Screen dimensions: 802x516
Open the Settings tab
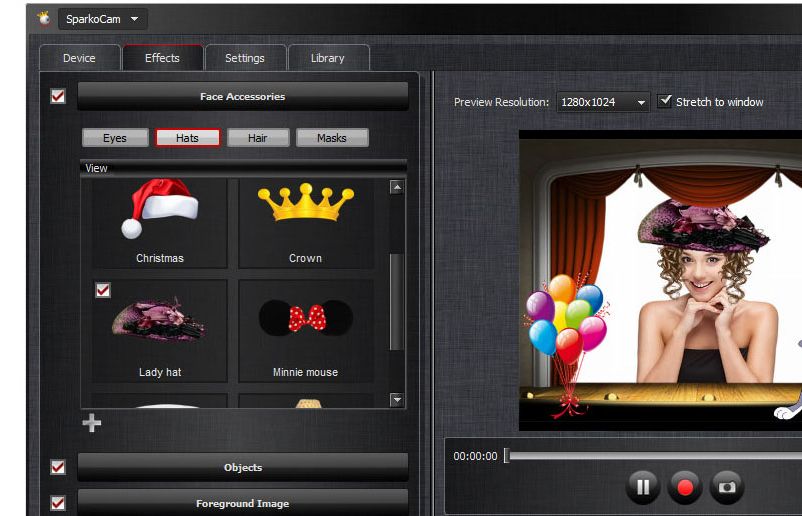[245, 58]
